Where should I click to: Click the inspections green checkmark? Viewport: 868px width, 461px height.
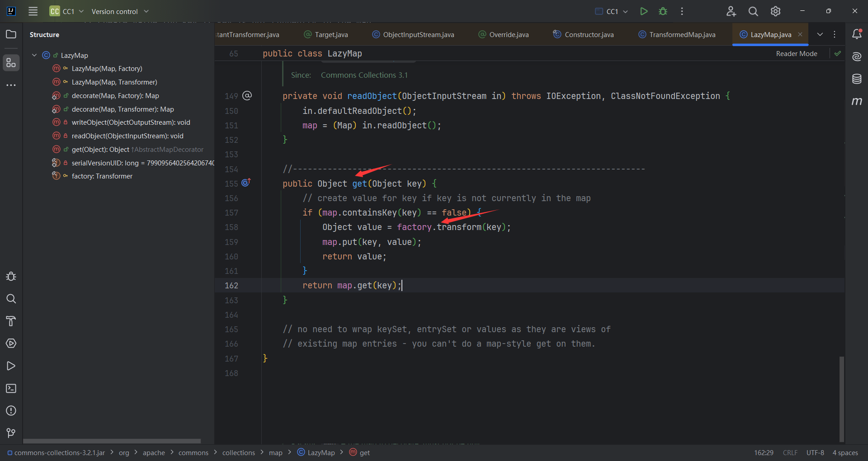click(x=838, y=53)
